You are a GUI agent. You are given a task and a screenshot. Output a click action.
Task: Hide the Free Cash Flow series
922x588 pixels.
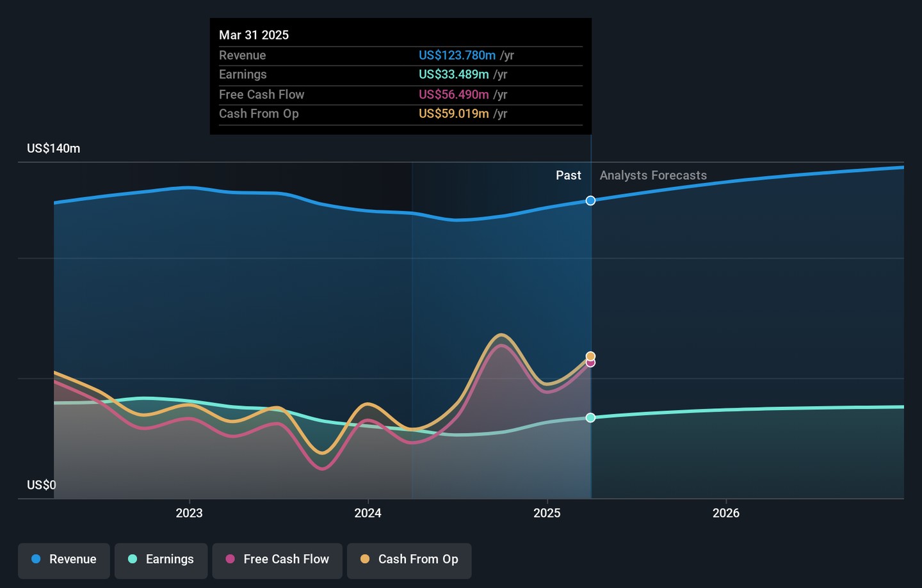click(x=277, y=560)
